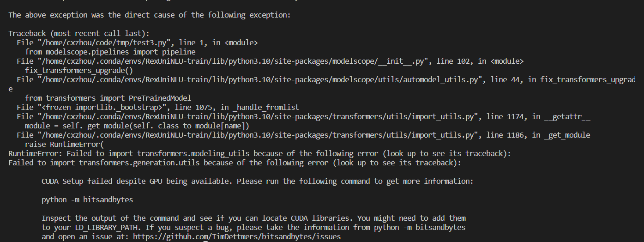Open the import_utils.py path at line 1186
644x242 pixels.
pyautogui.click(x=255, y=135)
